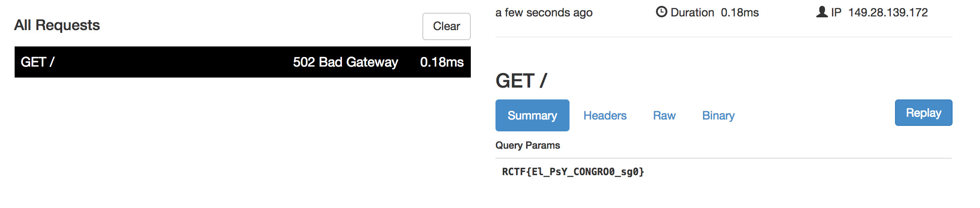The height and width of the screenshot is (208, 980).
Task: Click the large GET / request heading
Action: tap(521, 81)
